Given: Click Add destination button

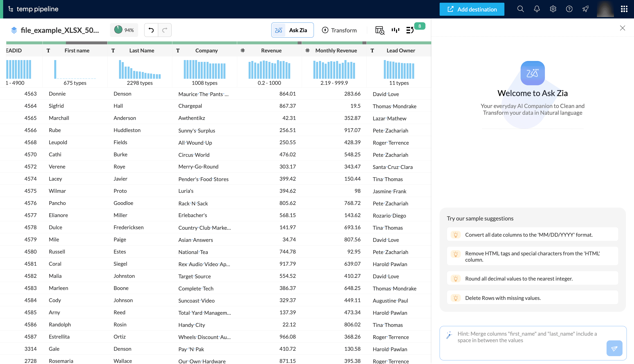Looking at the screenshot, I should (x=472, y=9).
